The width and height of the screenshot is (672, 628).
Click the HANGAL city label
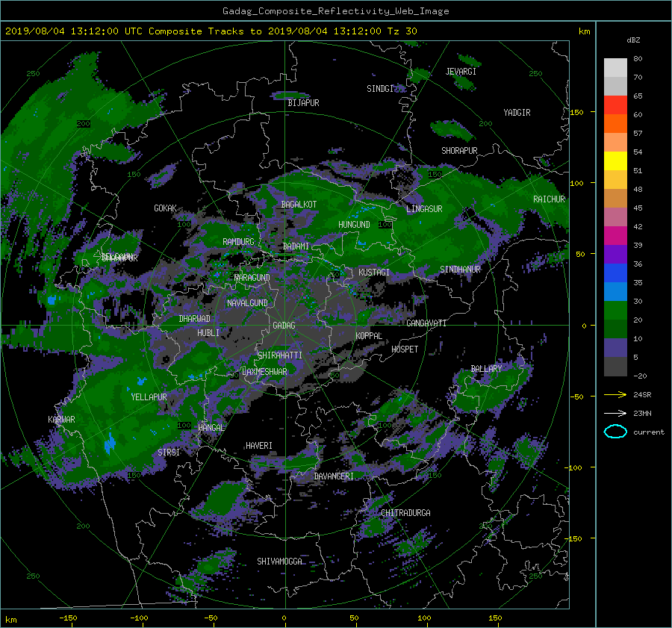[x=211, y=427]
